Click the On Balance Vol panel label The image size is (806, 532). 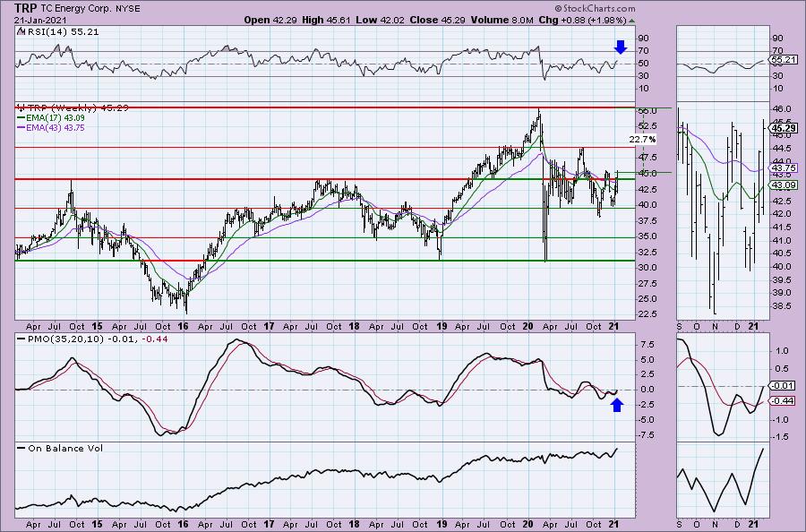click(x=60, y=448)
